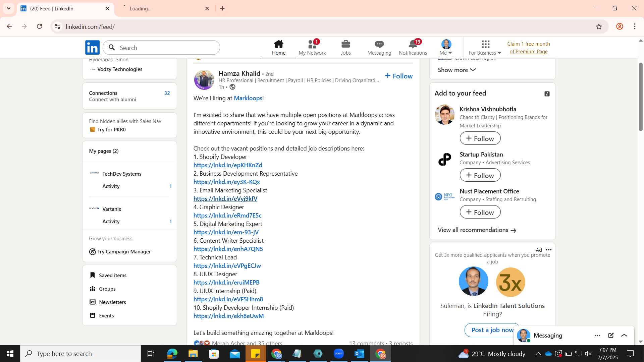Open new browser tab
The image size is (644, 362).
pos(222,8)
